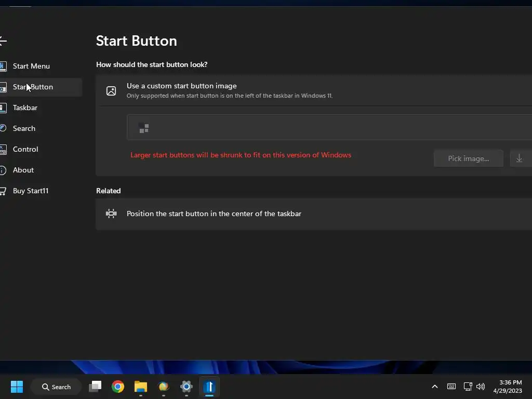532x399 pixels.
Task: Click the red warning about larger start buttons
Action: coord(241,155)
